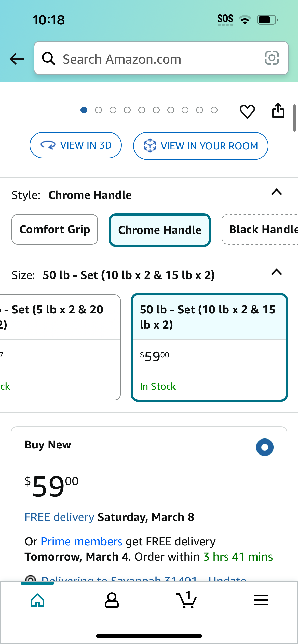This screenshot has height=644, width=298.
Task: Add item to wishlist with heart icon
Action: point(247,111)
